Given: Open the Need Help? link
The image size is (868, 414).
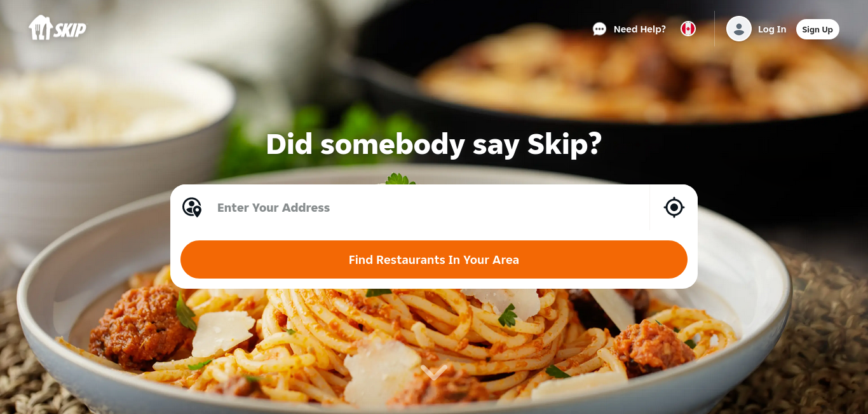Looking at the screenshot, I should point(639,29).
